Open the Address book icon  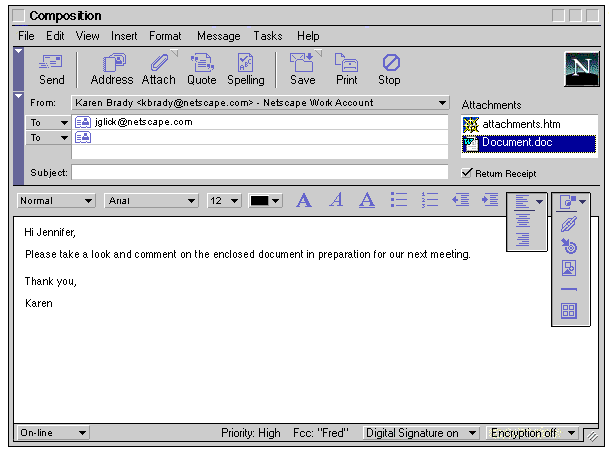(112, 68)
